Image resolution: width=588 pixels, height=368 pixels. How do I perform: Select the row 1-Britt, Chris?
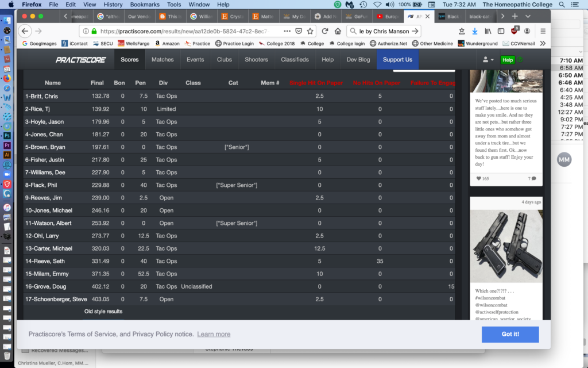click(239, 96)
